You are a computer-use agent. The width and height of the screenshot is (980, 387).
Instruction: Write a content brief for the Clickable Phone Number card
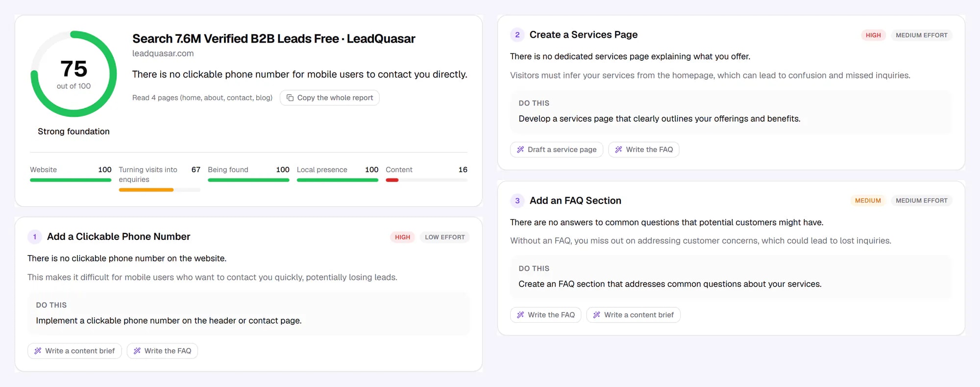pos(74,351)
